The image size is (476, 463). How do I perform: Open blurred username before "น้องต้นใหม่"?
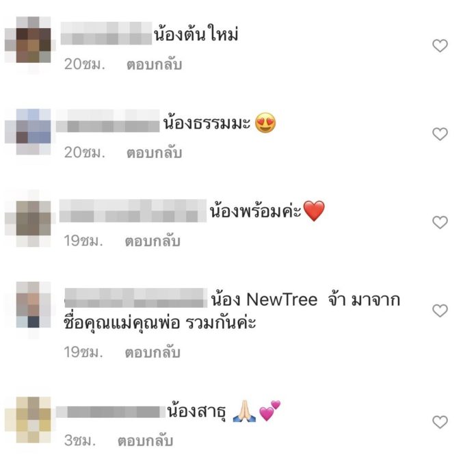[106, 34]
